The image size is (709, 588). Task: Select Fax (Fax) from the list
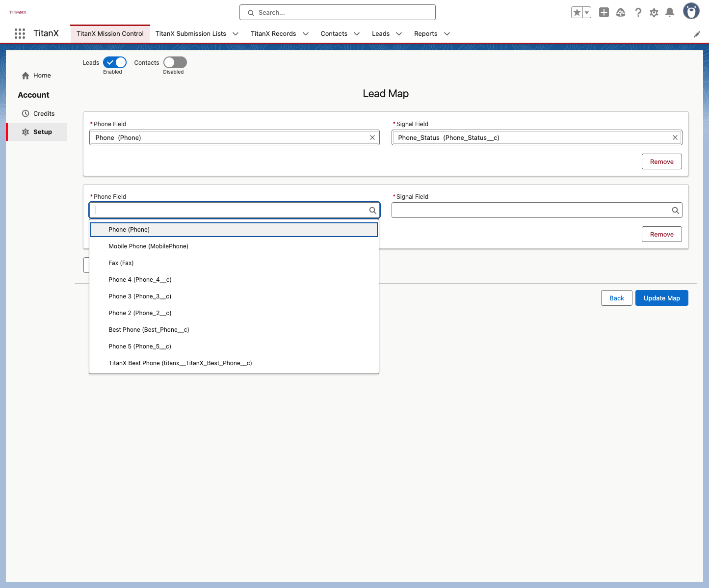[234, 263]
